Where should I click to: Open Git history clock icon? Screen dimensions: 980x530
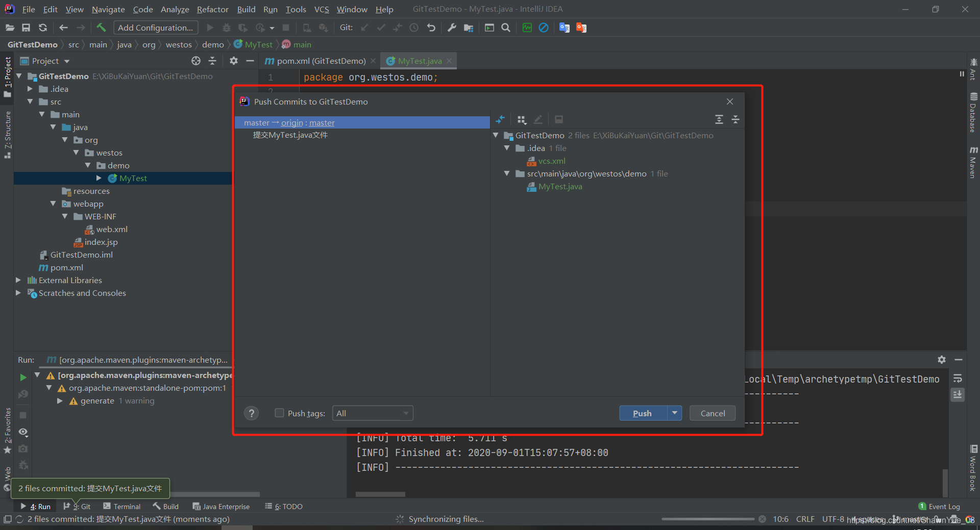(414, 28)
